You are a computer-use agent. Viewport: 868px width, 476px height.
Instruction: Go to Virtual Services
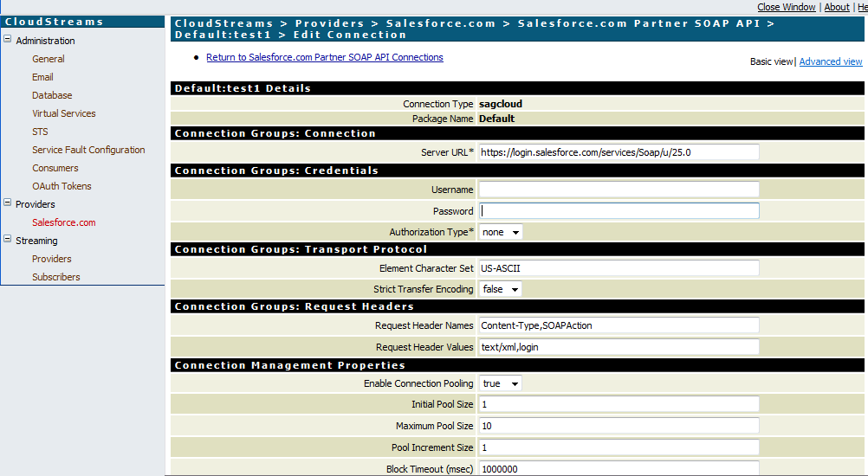[x=63, y=113]
